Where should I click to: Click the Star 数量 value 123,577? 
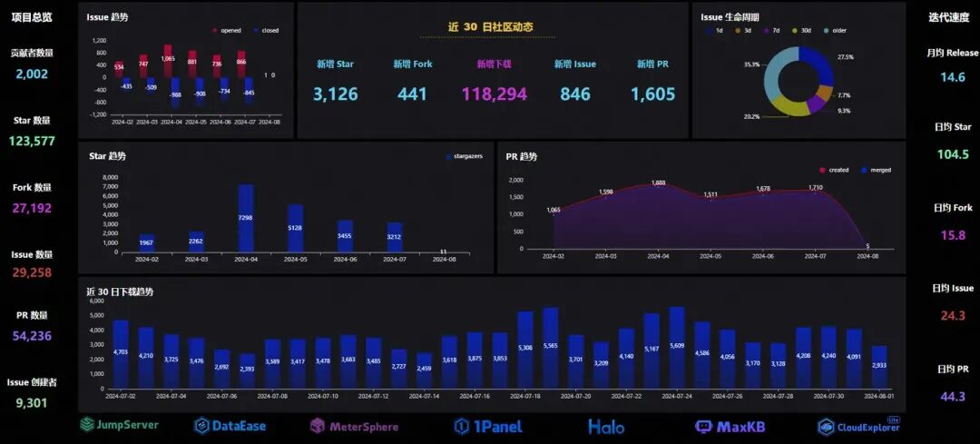click(31, 141)
